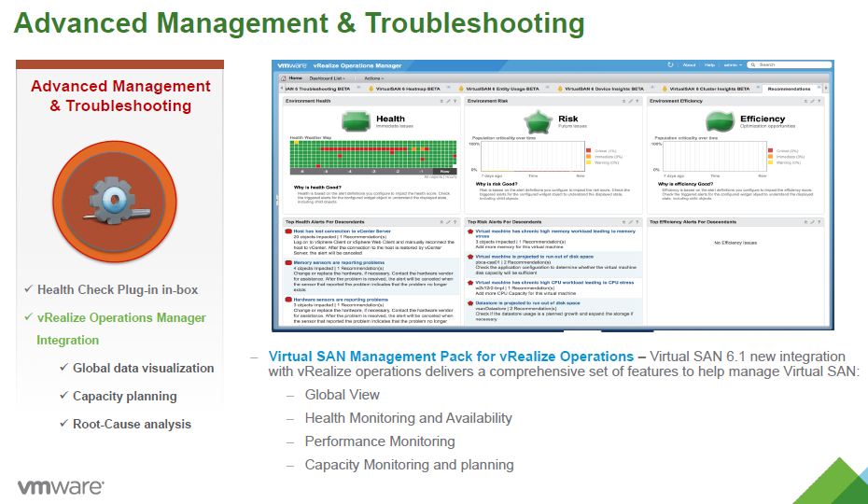Open 'Host has lost connection to vCenter Server' alert
868x504 pixels.
click(x=342, y=231)
